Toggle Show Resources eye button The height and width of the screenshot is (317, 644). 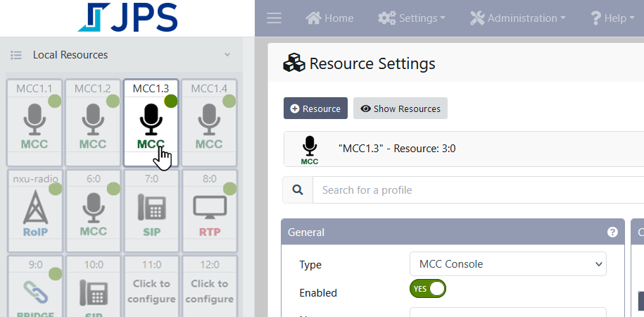coord(400,108)
